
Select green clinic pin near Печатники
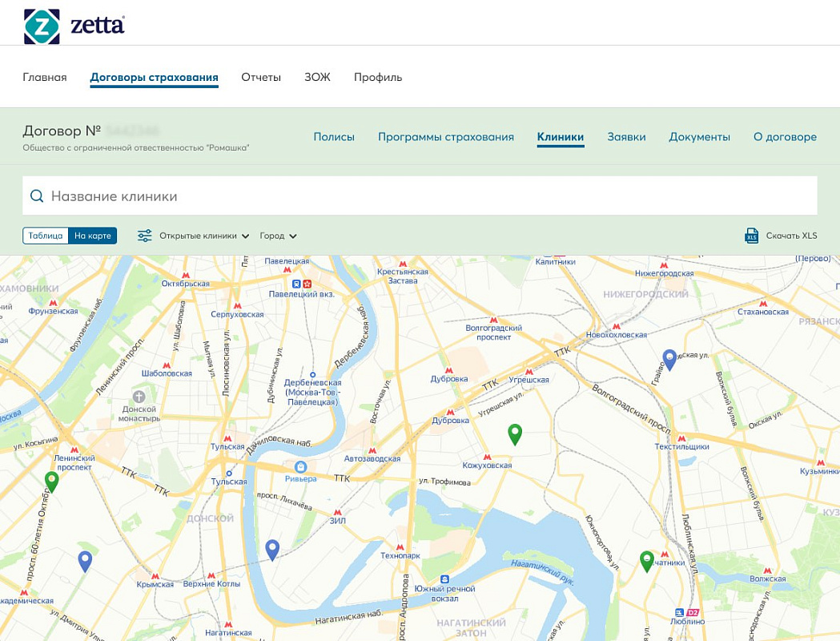647,560
